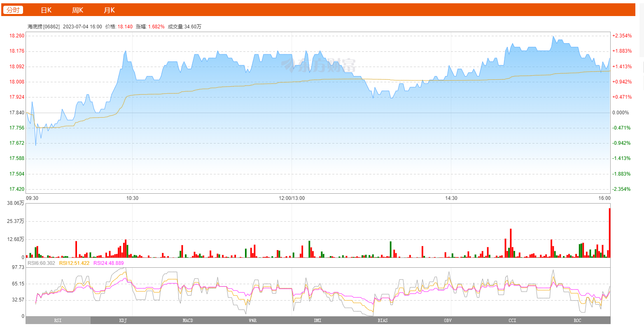This screenshot has width=644, height=329.
Task: Select the RSI indicator tab
Action: (x=58, y=320)
